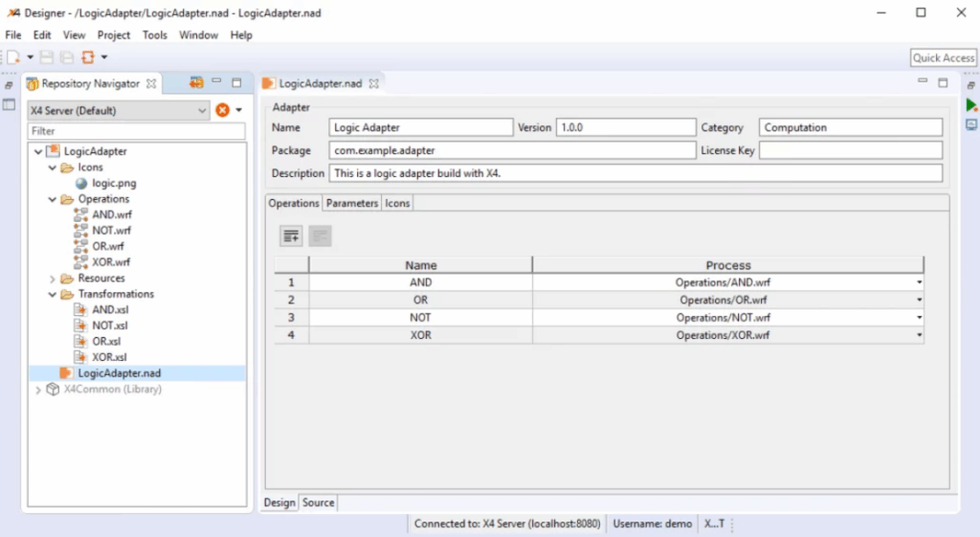This screenshot has width=980, height=537.
Task: Click the New file toolbar icon
Action: pos(14,57)
